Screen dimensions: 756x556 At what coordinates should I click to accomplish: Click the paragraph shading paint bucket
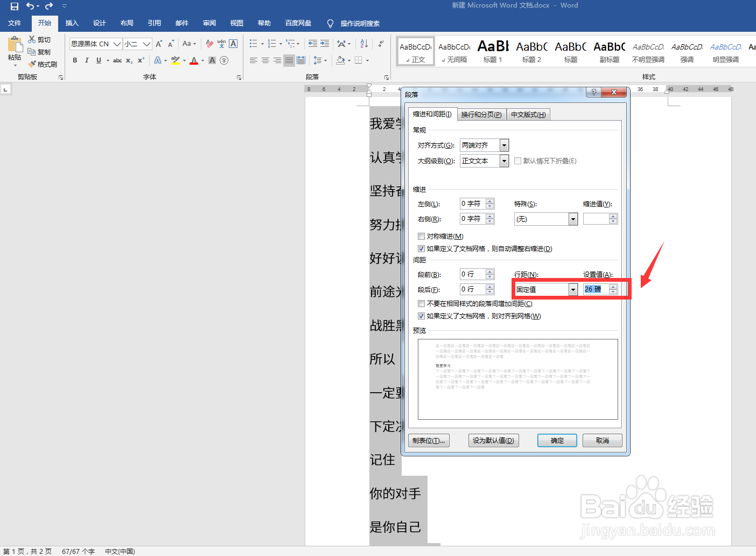pos(340,60)
